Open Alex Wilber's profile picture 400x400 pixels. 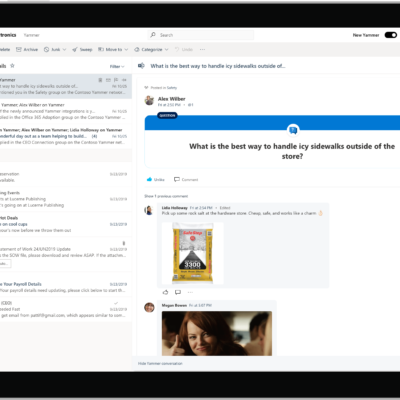tap(149, 100)
